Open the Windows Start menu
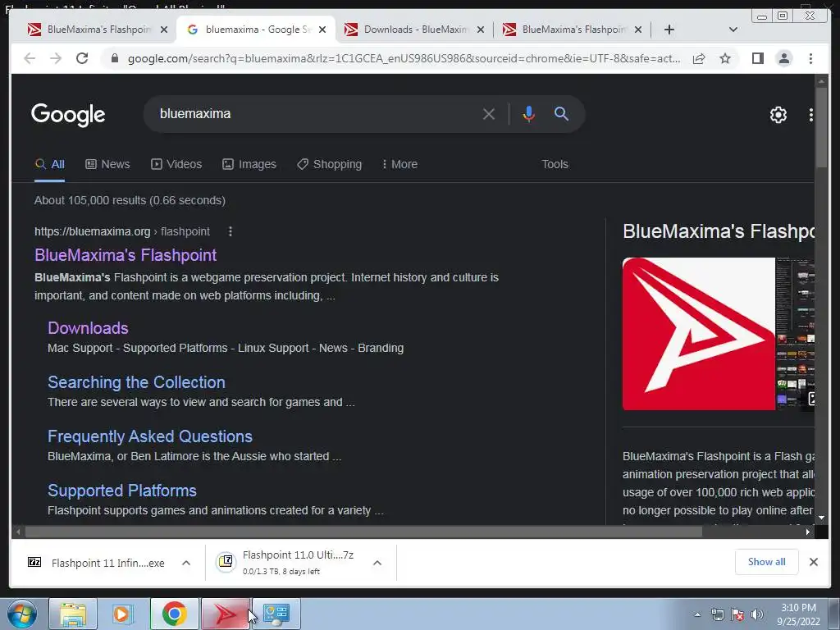 click(21, 614)
